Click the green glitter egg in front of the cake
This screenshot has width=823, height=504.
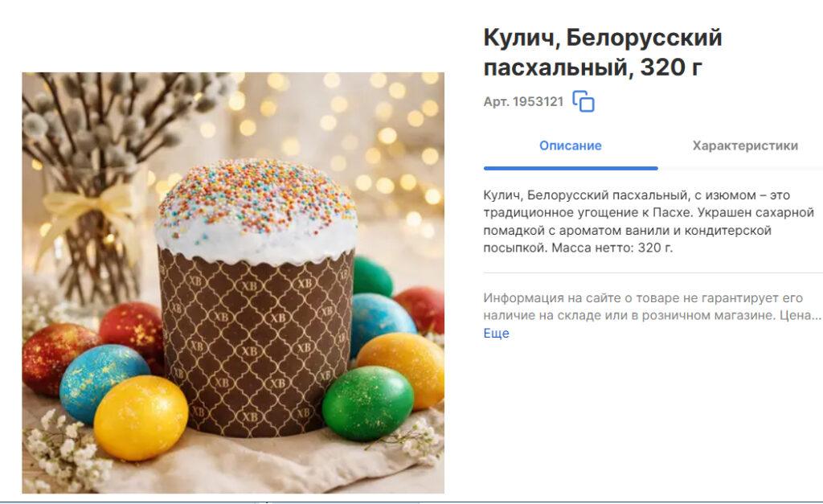point(367,403)
